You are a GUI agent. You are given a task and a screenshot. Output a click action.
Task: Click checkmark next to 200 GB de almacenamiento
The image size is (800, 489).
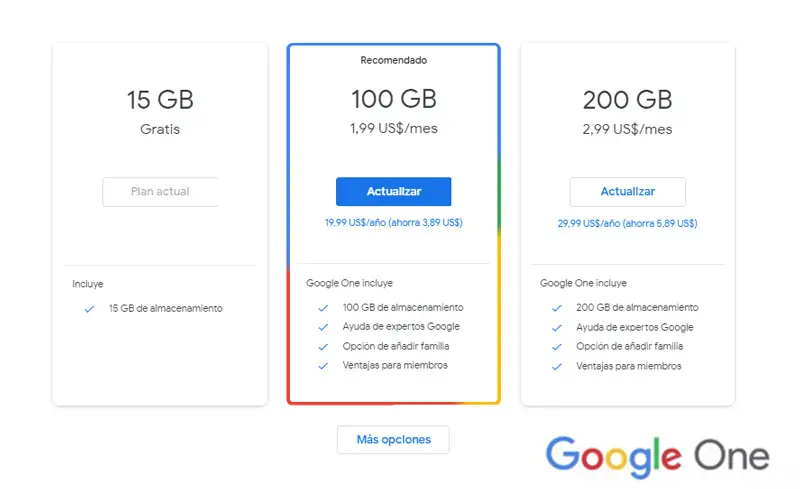click(x=557, y=308)
